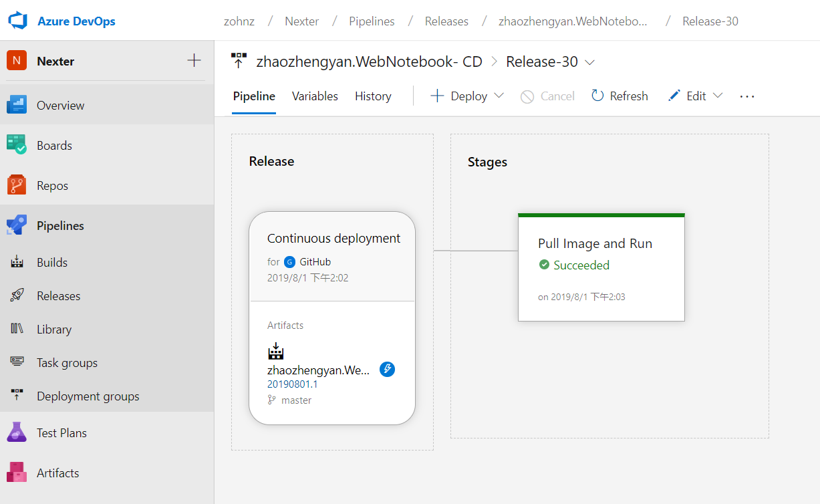Click the Test Plans flask icon
Screen dimensions: 820x504
pos(17,432)
